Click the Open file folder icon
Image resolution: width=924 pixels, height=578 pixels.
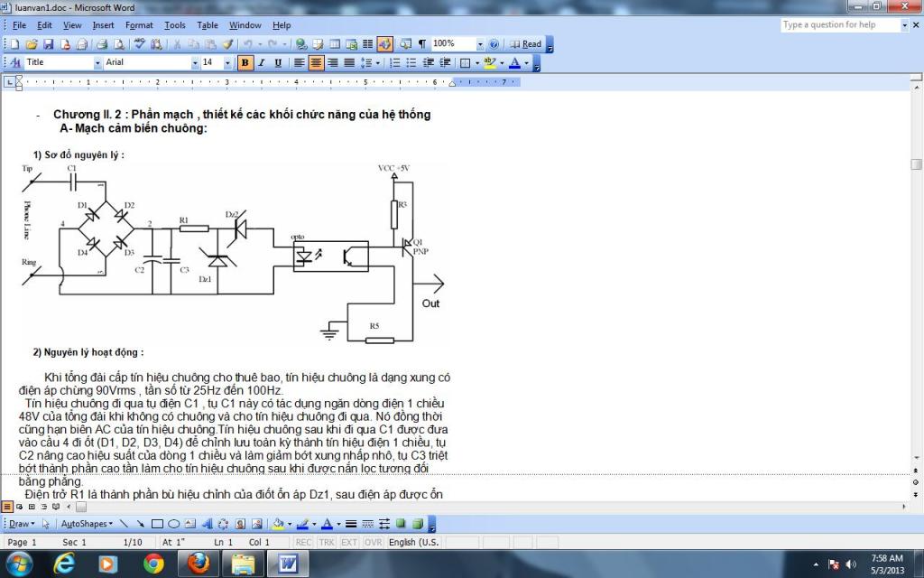32,44
